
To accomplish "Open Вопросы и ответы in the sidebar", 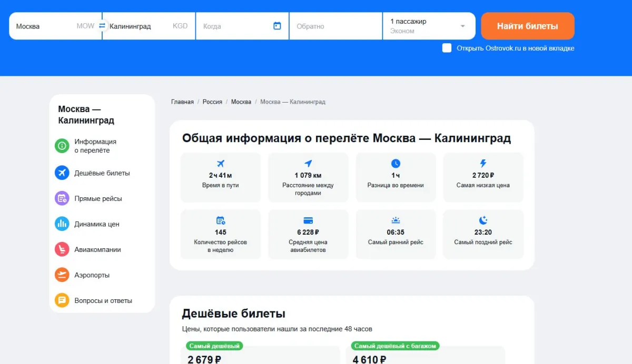I will tap(103, 300).
